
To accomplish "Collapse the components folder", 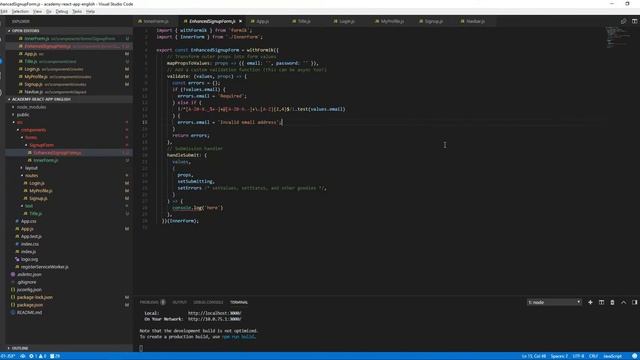I will click(18, 130).
